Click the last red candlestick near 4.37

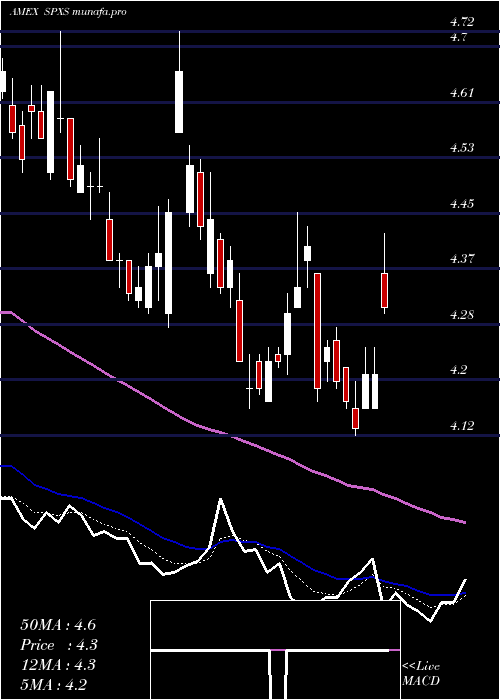click(384, 290)
